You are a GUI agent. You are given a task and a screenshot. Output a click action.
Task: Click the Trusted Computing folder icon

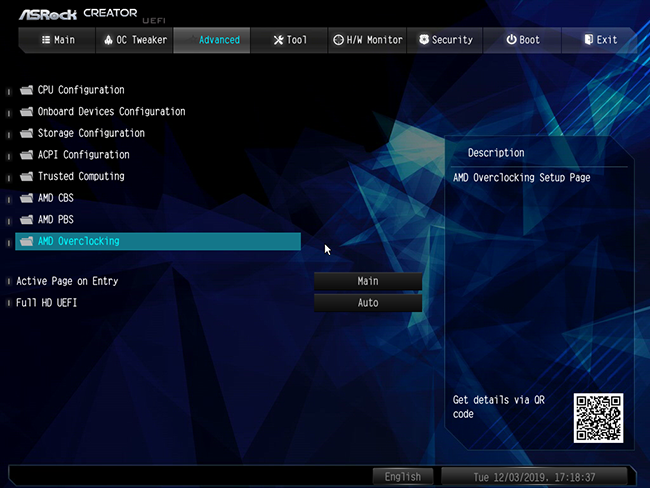click(27, 176)
